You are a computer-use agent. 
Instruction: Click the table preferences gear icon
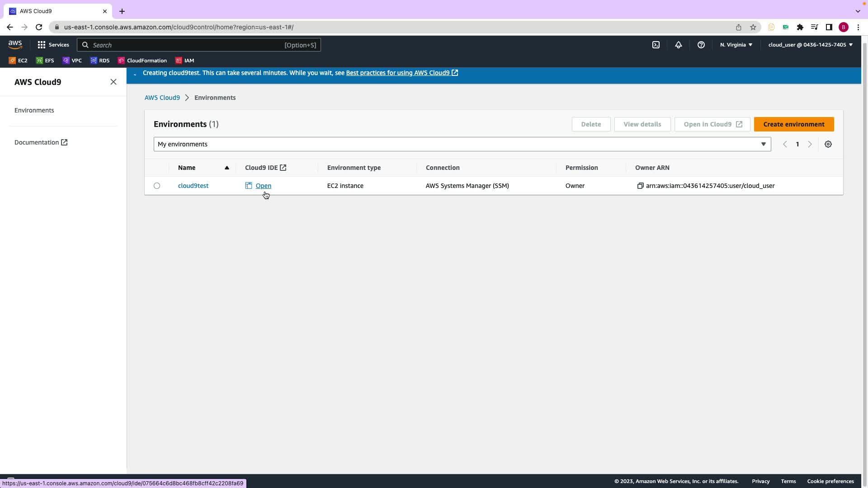coord(828,144)
